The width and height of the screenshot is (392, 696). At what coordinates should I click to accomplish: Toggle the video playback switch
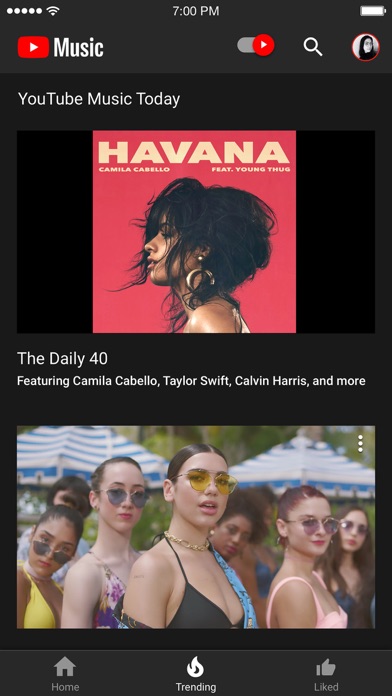tap(256, 45)
